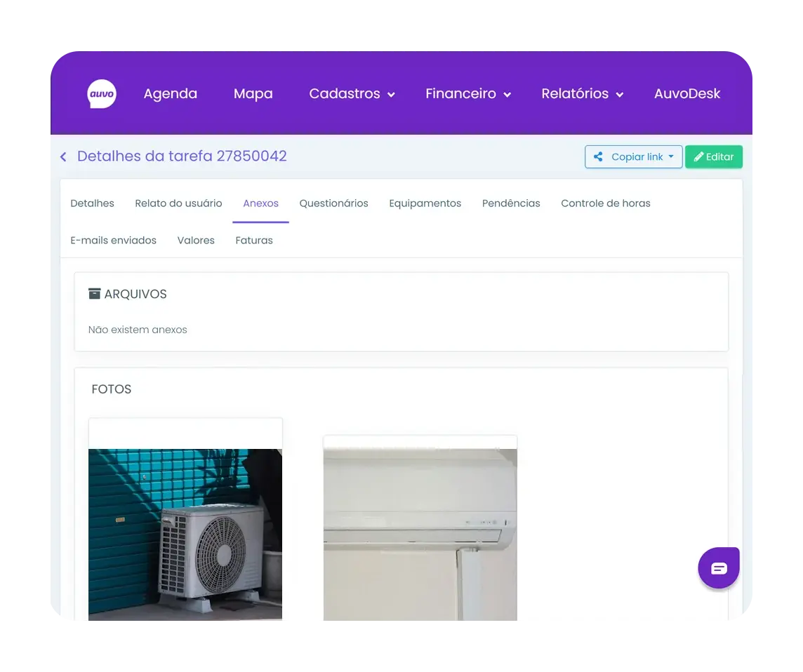Open the chat bubble widget

[x=719, y=567]
